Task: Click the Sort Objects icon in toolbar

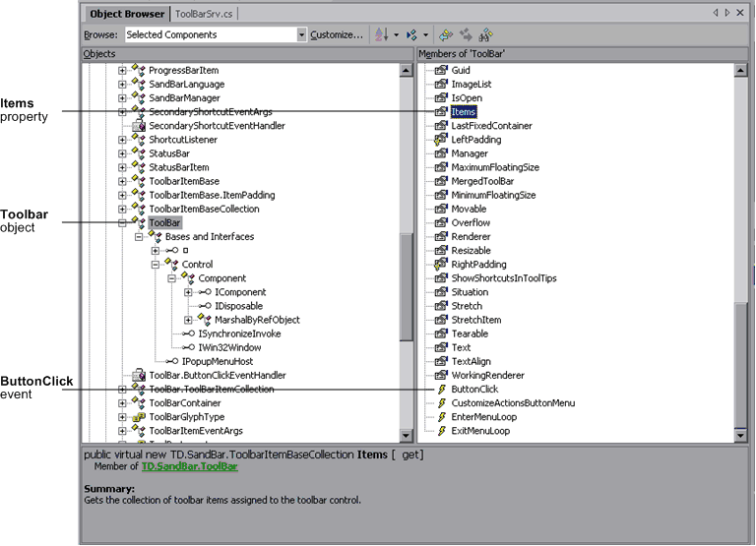Action: tap(381, 34)
